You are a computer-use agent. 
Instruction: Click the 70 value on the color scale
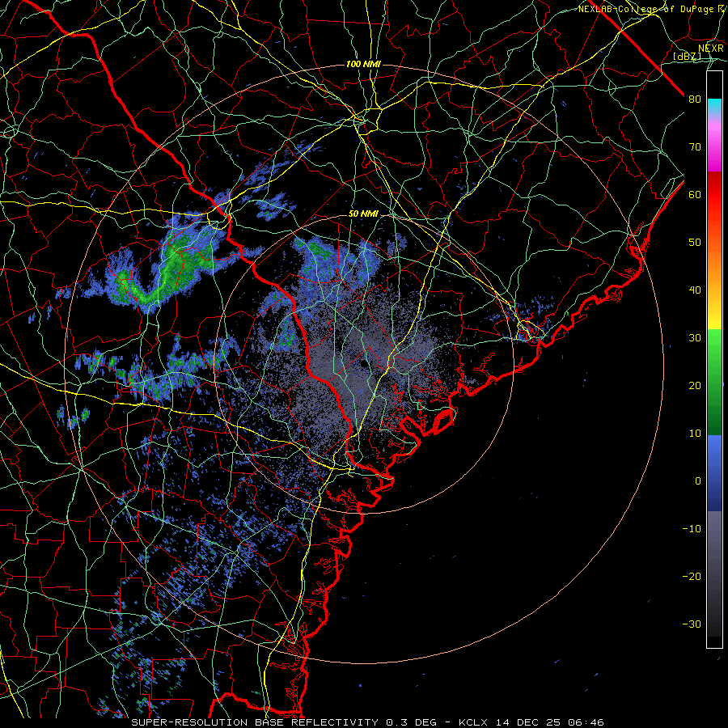695,147
